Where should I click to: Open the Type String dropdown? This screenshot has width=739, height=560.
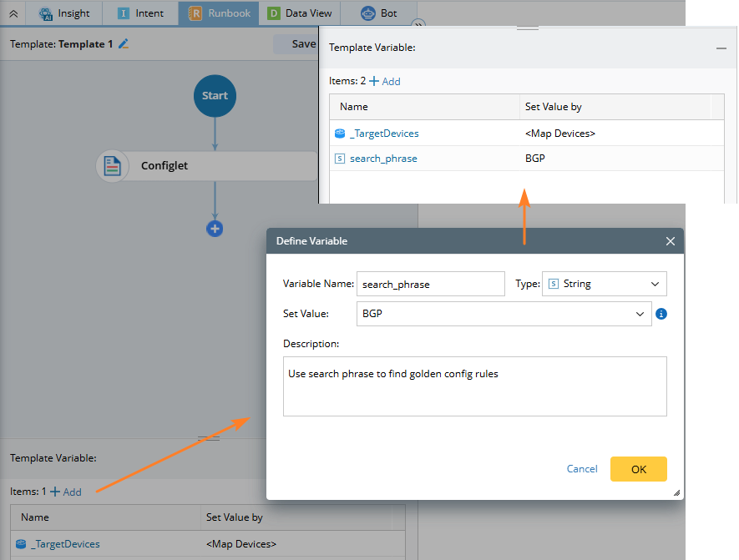coord(605,284)
